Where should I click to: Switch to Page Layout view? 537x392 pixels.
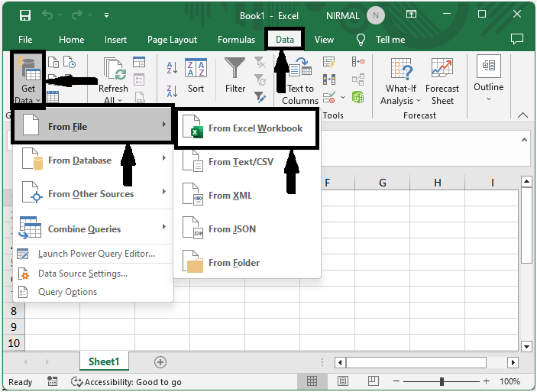[343, 381]
